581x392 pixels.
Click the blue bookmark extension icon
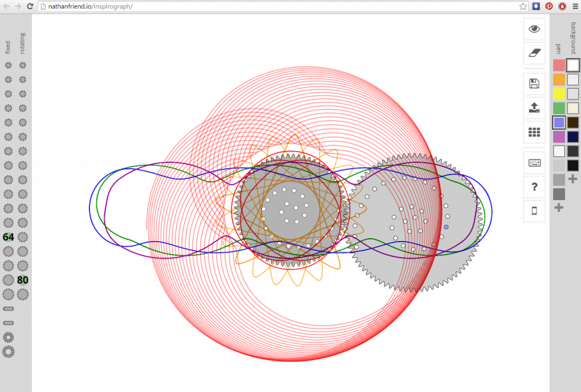tap(536, 7)
